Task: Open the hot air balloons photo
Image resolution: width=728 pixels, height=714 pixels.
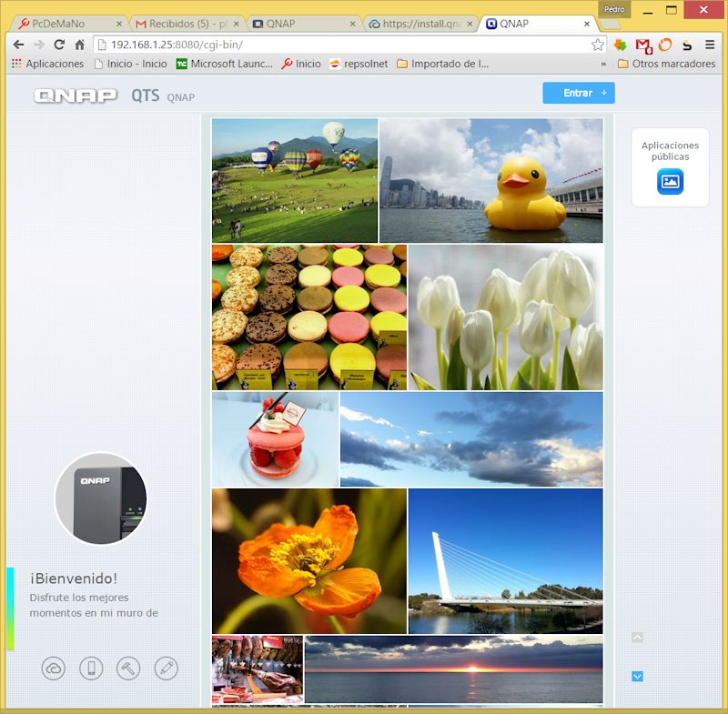Action: point(295,180)
